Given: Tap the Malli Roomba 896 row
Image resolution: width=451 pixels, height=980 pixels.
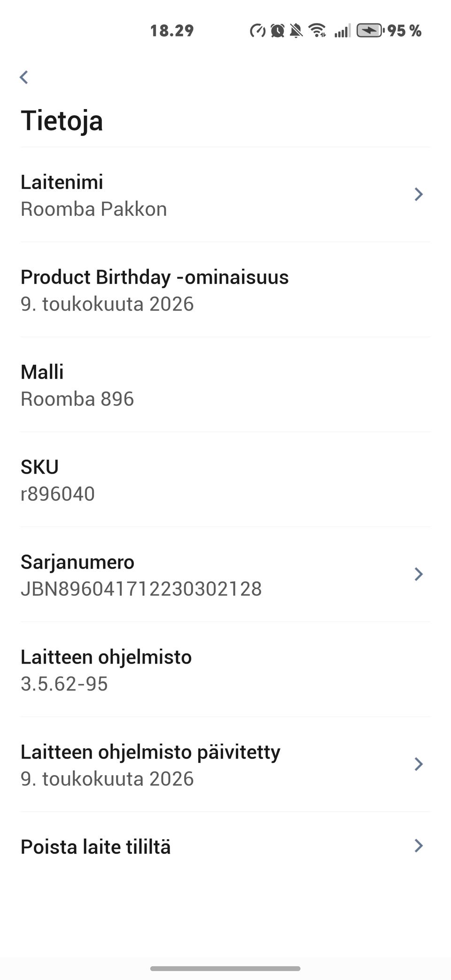Looking at the screenshot, I should (x=225, y=385).
